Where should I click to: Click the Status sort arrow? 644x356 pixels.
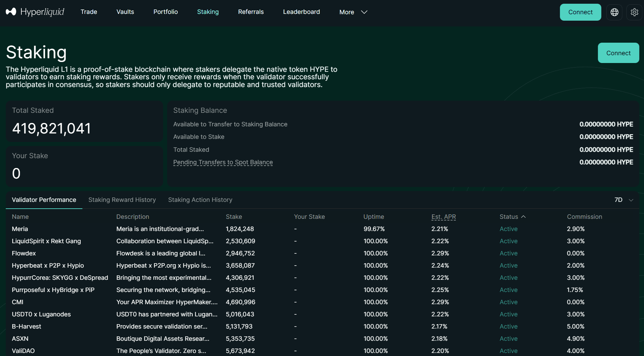click(523, 216)
